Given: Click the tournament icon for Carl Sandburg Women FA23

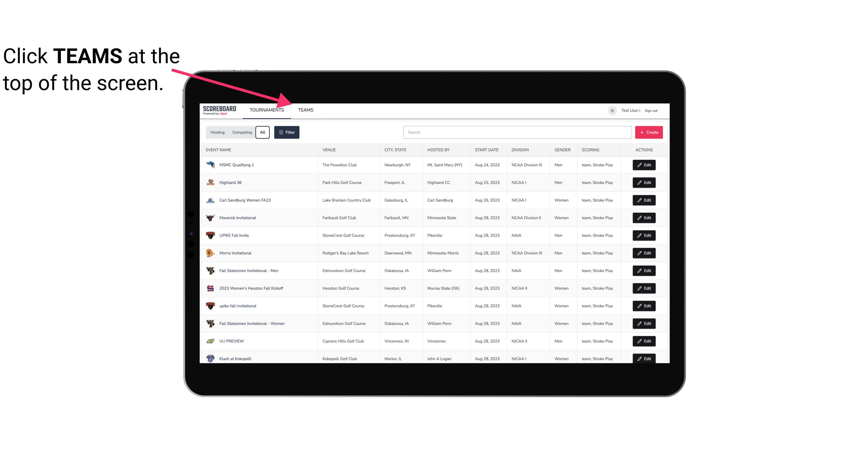Looking at the screenshot, I should [210, 200].
